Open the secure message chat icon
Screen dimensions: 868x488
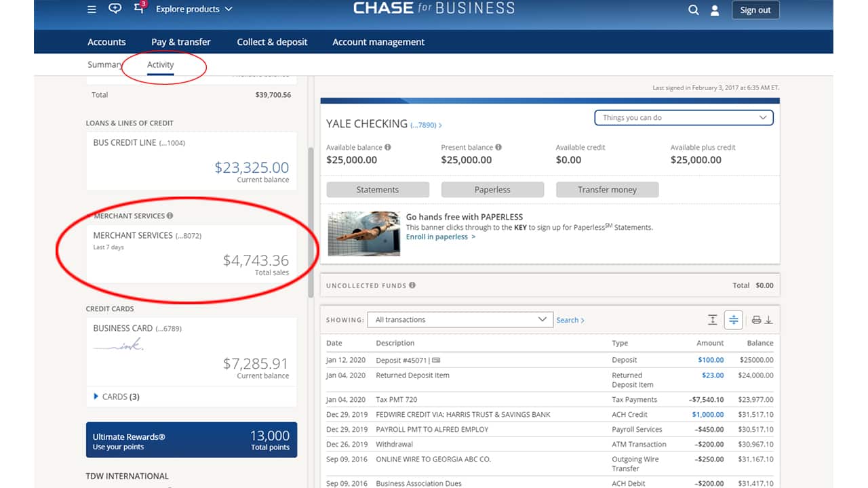point(115,9)
